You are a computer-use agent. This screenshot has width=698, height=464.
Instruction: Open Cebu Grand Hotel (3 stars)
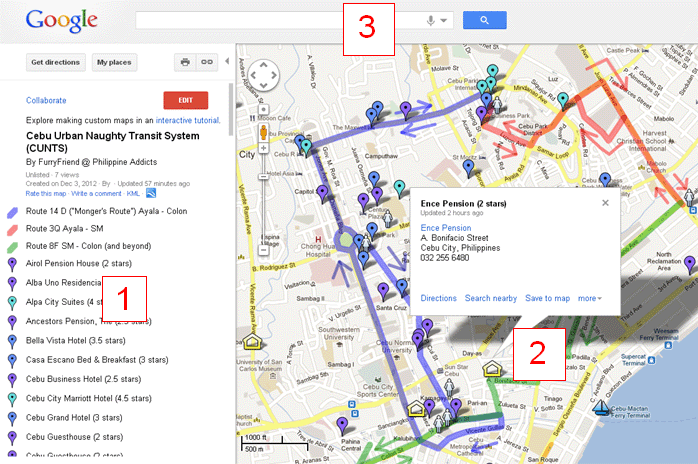coord(74,418)
